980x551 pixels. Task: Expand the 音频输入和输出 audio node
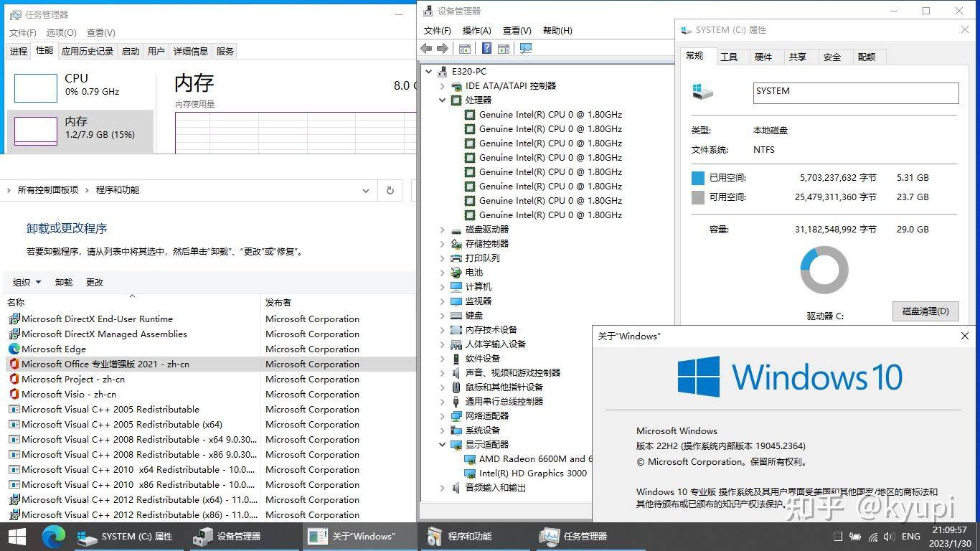click(x=443, y=487)
